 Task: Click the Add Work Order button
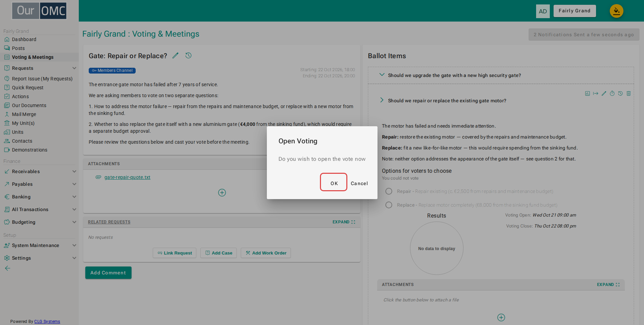pos(266,253)
